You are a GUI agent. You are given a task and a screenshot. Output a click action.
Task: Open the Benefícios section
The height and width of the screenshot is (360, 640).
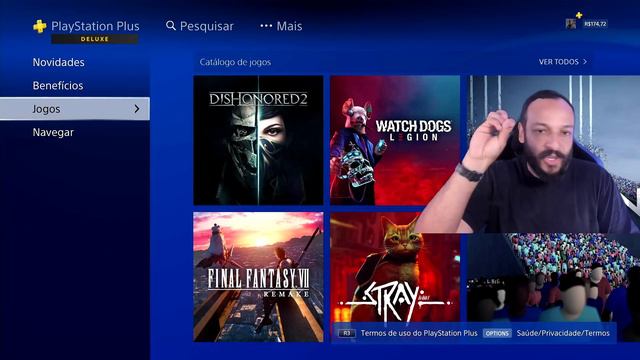tap(58, 85)
